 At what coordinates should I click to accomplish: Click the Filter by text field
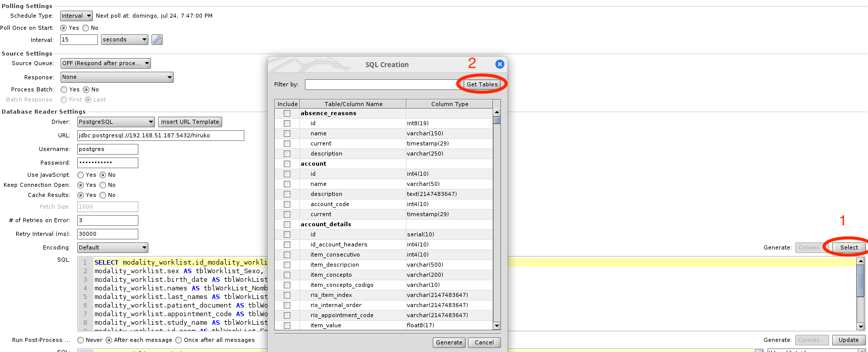381,85
